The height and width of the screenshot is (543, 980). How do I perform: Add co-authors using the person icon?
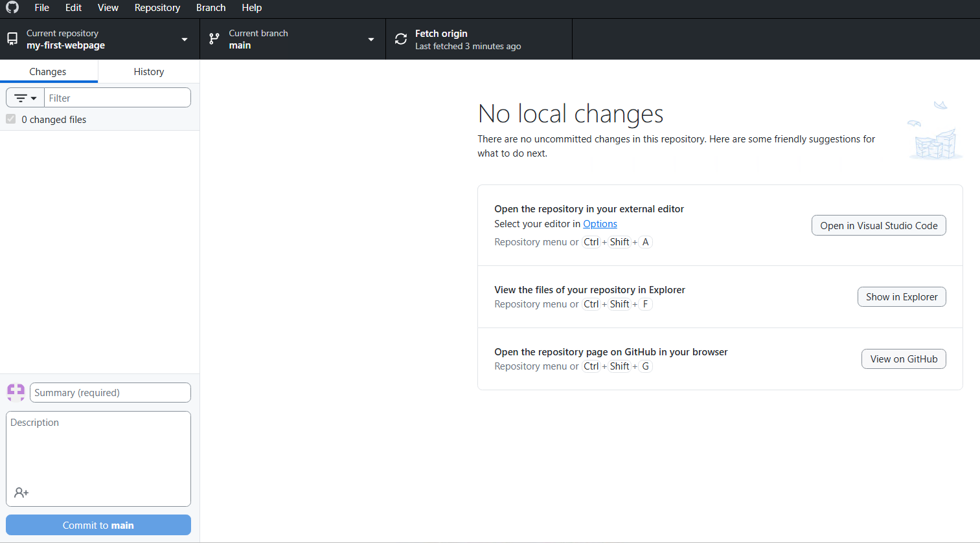(x=21, y=493)
